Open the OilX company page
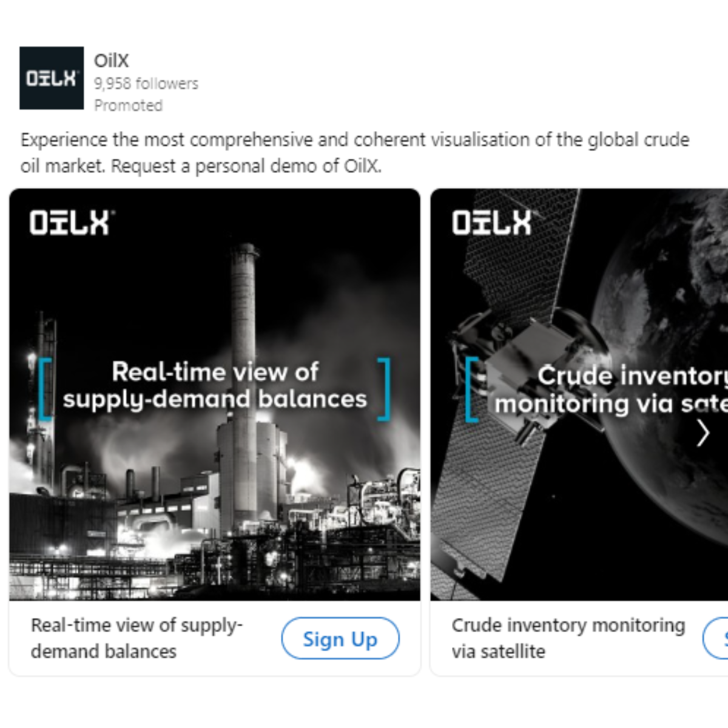Screen dimensions: 728x728 tap(111, 61)
